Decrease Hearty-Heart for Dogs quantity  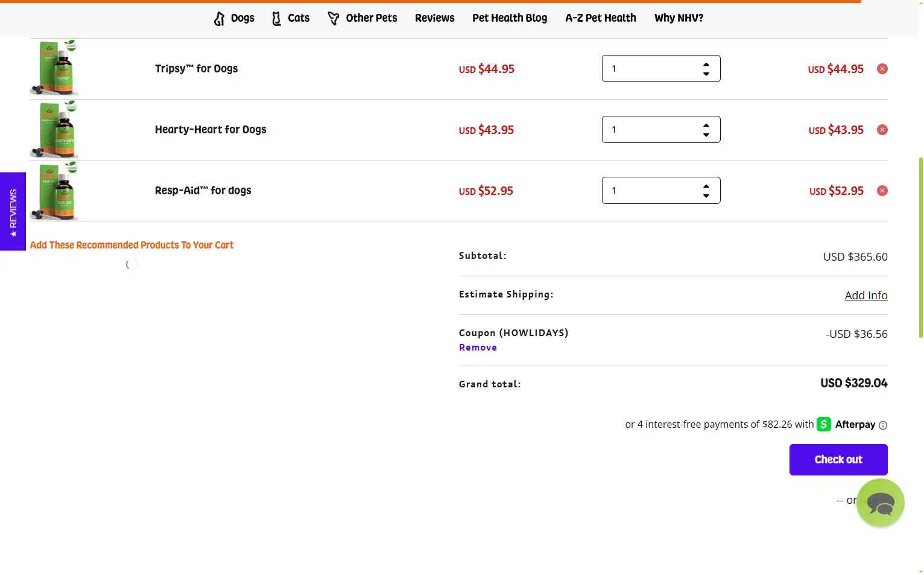(706, 135)
